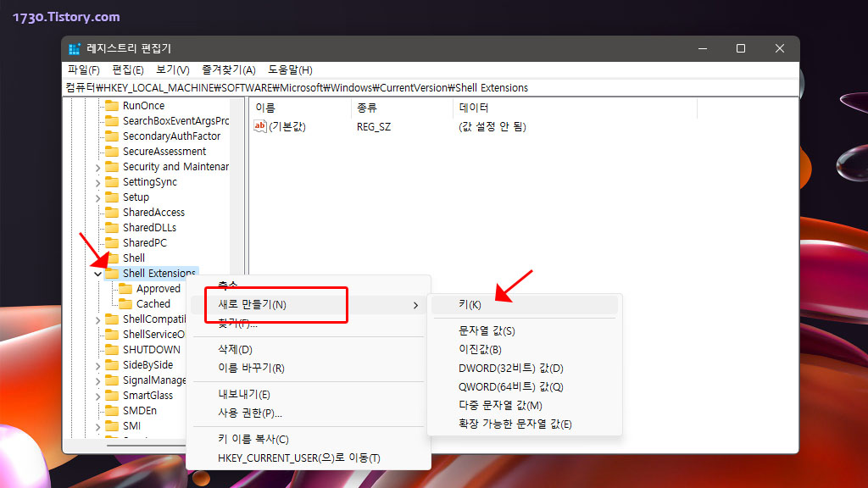This screenshot has height=488, width=868.
Task: Choose 새로 만들기(N) in context menu
Action: 309,305
